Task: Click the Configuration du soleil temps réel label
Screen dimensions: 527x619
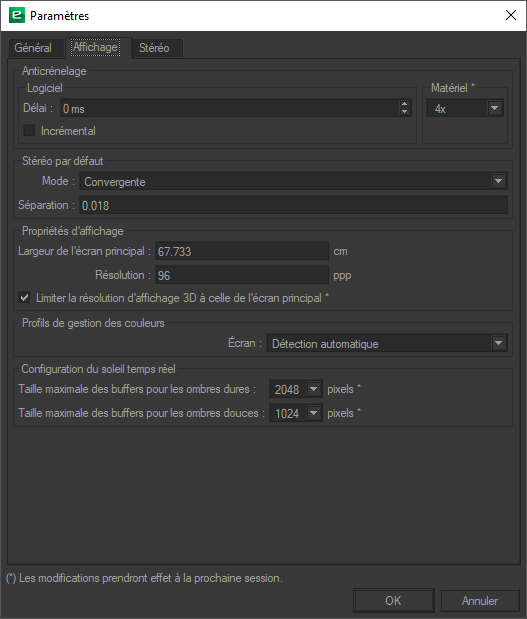Action: pos(98,369)
